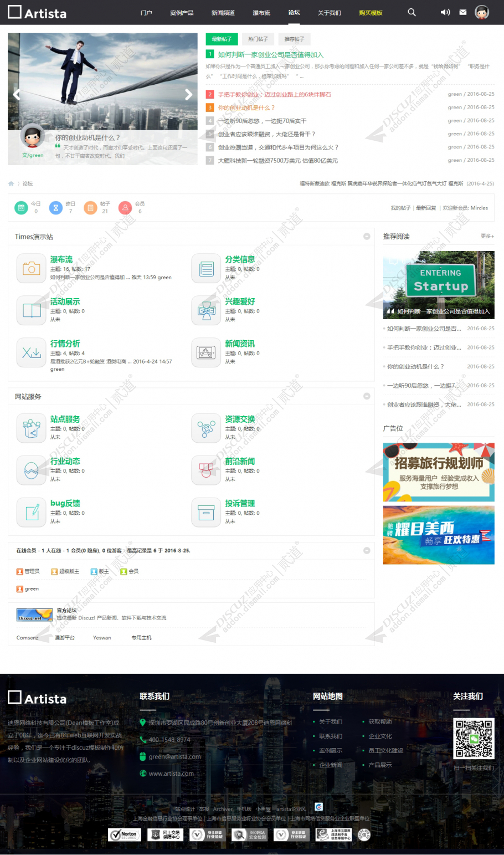This screenshot has height=855, width=504.
Task: Switch to the 热门帖子 tab
Action: click(258, 39)
